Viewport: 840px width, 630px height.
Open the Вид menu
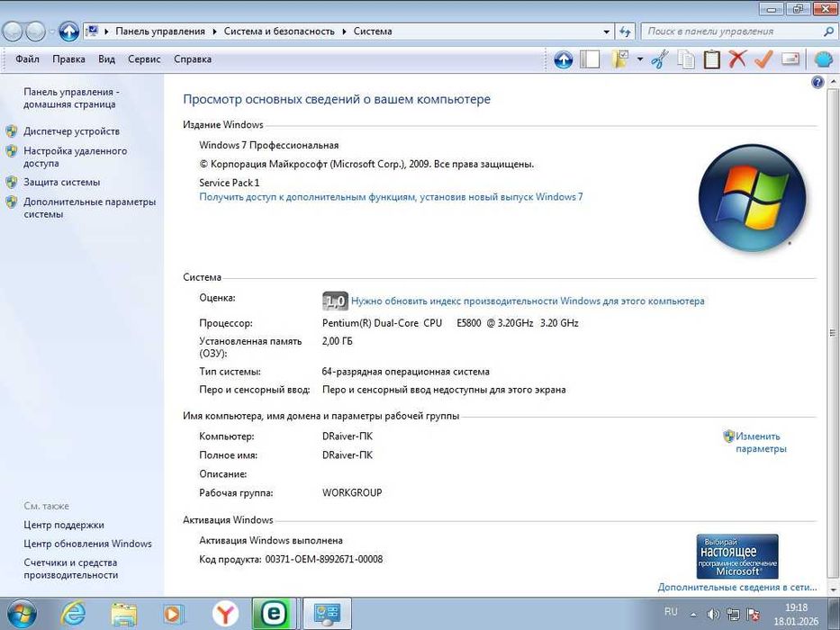(106, 59)
